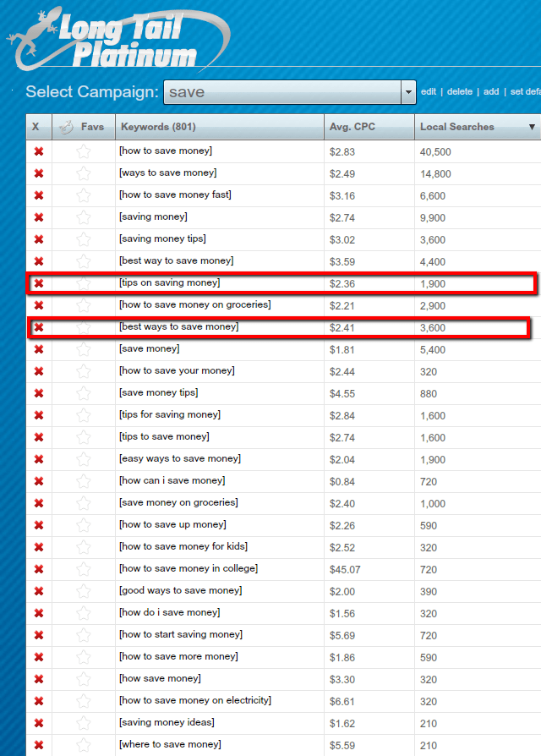The width and height of the screenshot is (541, 756).
Task: Toggle favorite star for [saving money tips]
Action: tap(84, 239)
